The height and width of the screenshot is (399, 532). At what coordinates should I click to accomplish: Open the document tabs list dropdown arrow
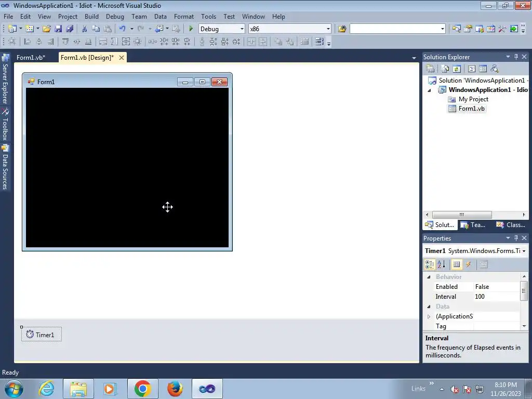pyautogui.click(x=414, y=58)
